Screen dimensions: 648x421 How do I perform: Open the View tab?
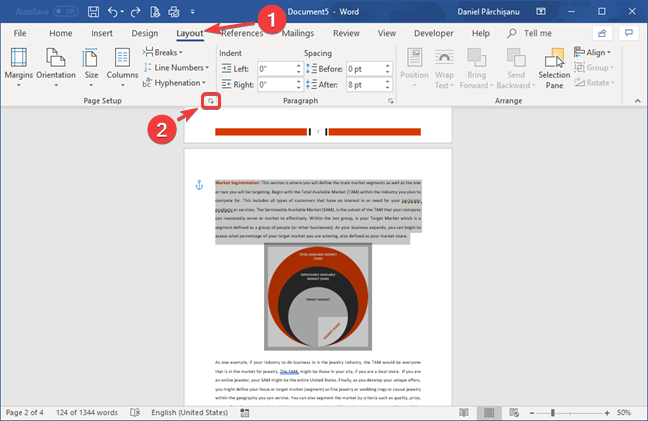pos(386,33)
